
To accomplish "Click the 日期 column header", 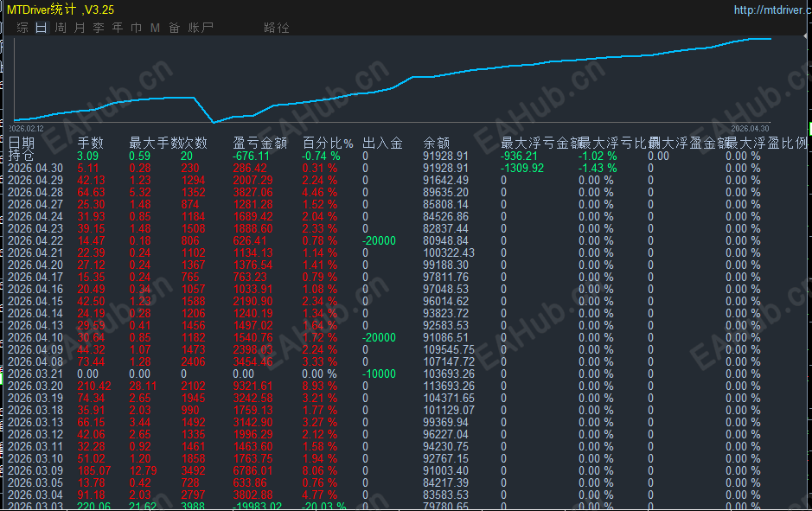I will [22, 143].
